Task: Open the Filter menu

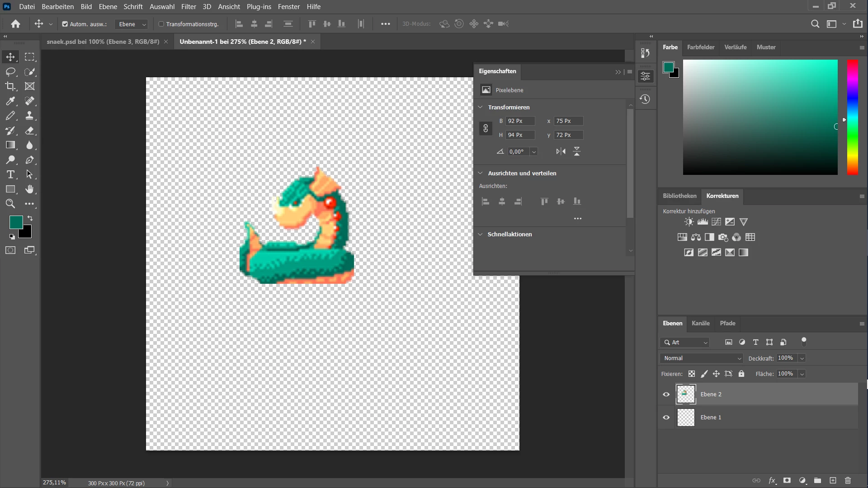Action: tap(189, 7)
